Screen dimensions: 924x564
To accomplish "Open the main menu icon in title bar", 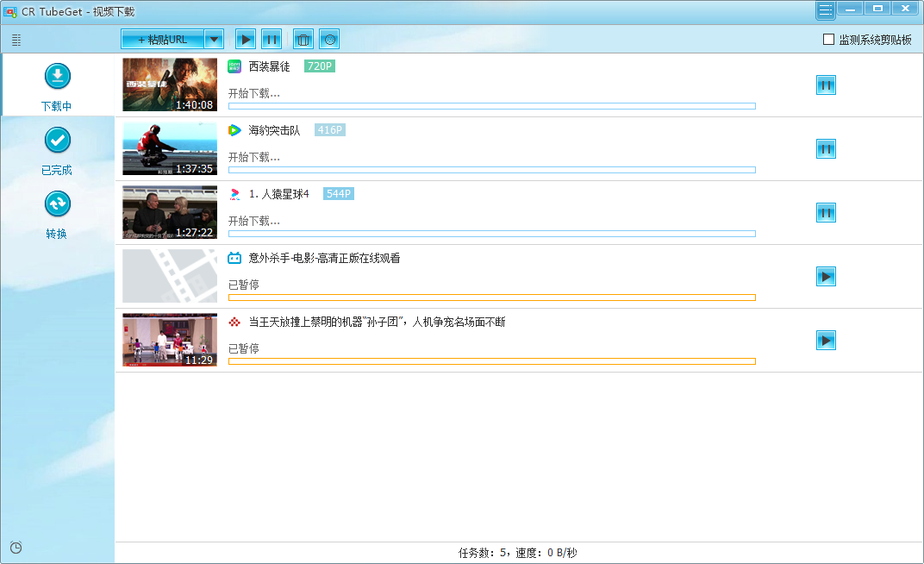I will point(826,10).
